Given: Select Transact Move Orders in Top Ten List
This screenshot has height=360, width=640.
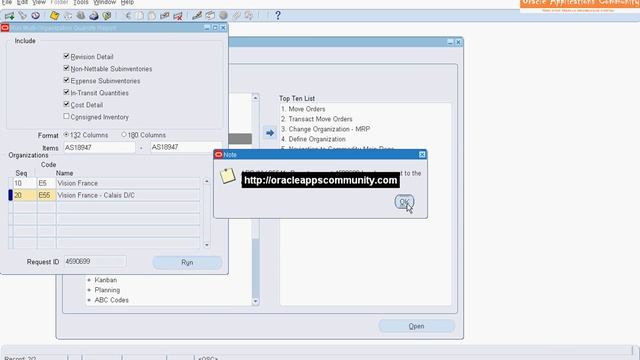Looking at the screenshot, I should coord(316,119).
